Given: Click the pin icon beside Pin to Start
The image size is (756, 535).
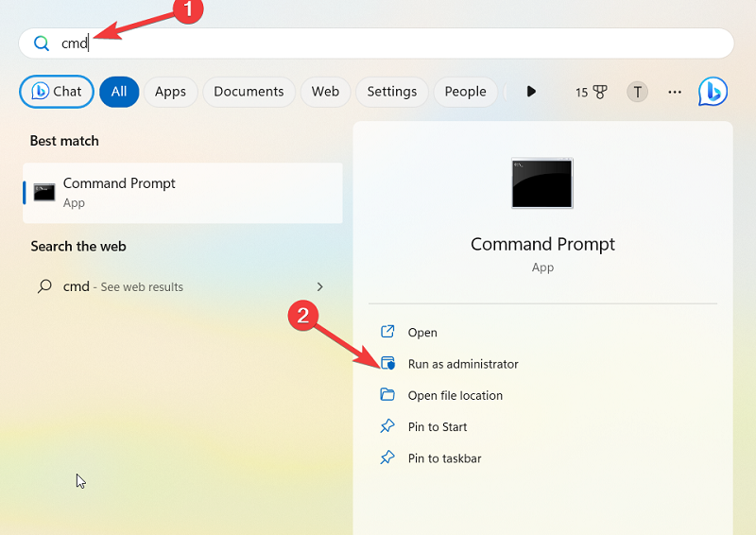Looking at the screenshot, I should pos(387,427).
